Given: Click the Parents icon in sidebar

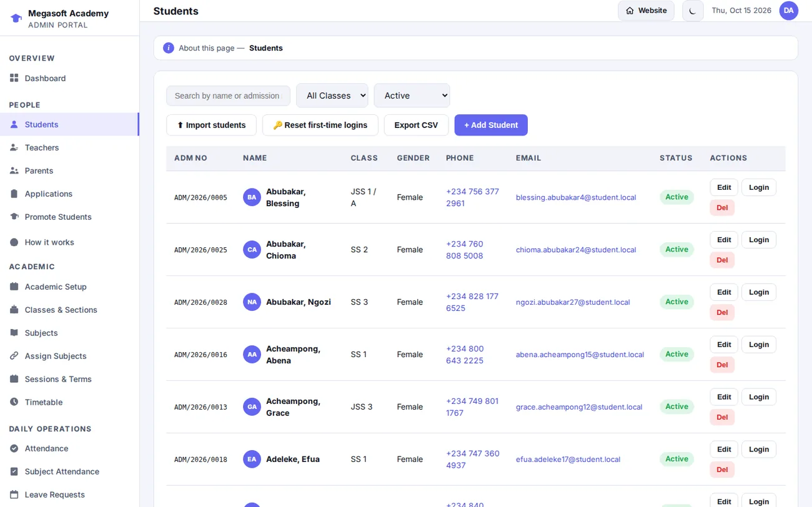Looking at the screenshot, I should 14,170.
